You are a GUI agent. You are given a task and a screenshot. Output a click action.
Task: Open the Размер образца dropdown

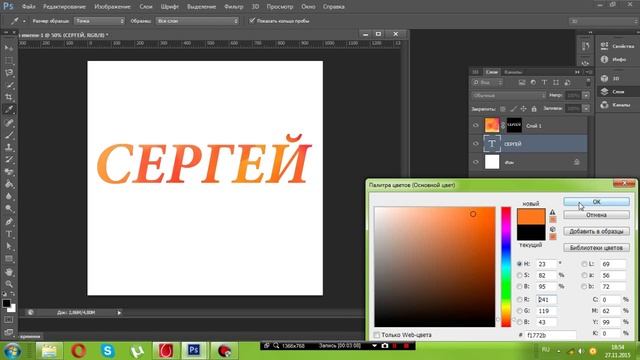pos(99,21)
